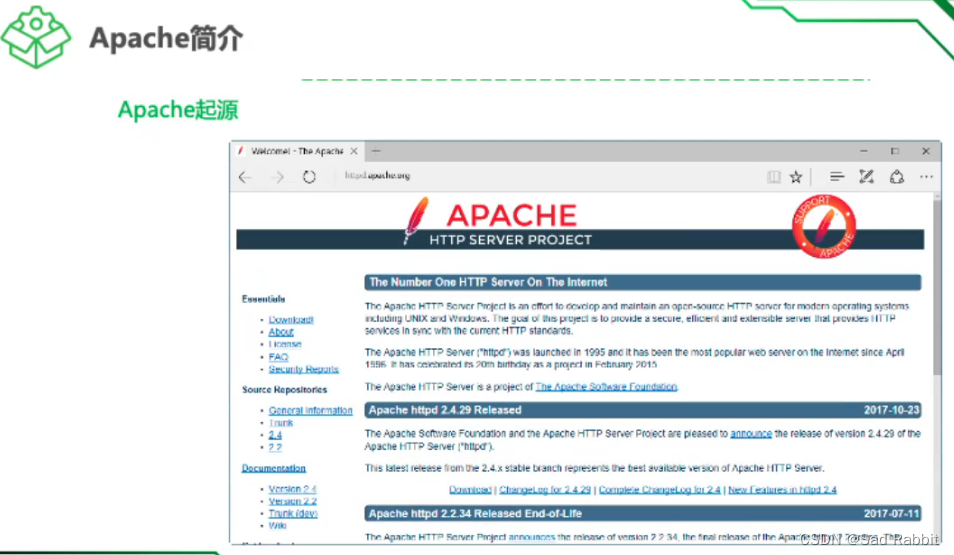Open the FAQ link
The image size is (954, 555).
(278, 357)
